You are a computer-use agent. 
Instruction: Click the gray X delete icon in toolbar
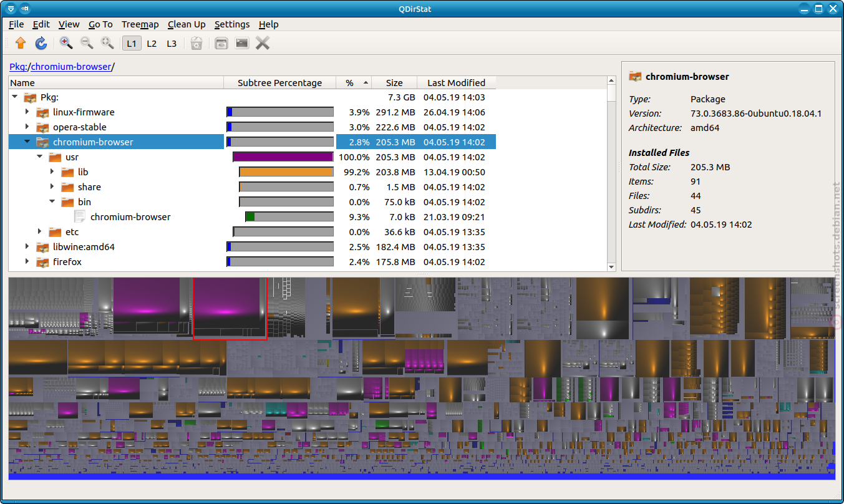[263, 43]
